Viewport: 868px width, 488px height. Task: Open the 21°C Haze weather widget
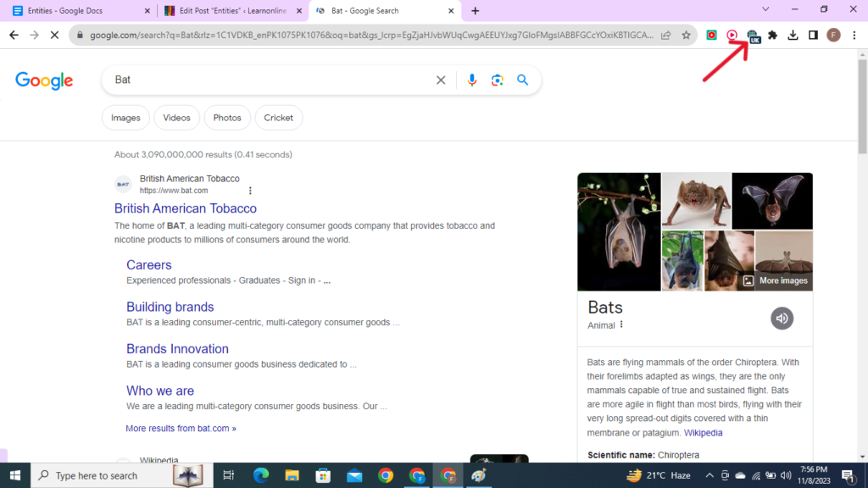pyautogui.click(x=659, y=475)
